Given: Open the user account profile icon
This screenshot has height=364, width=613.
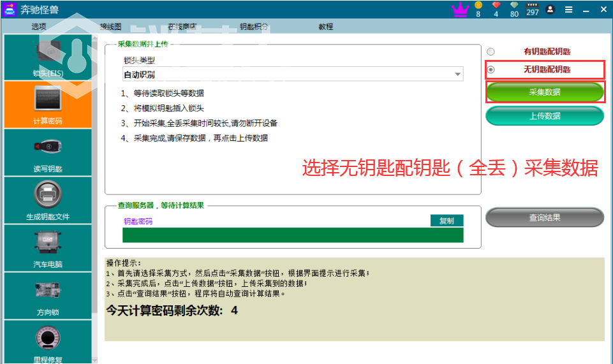Looking at the screenshot, I should pyautogui.click(x=550, y=10).
